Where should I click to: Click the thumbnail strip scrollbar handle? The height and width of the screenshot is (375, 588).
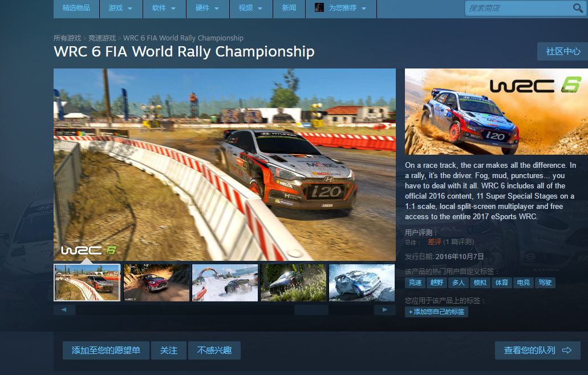[x=311, y=310]
